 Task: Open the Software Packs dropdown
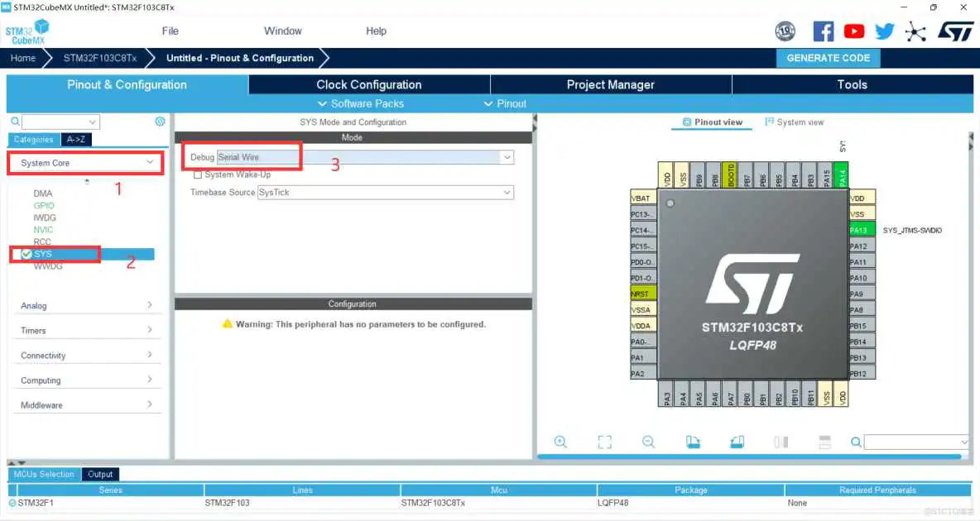coord(361,103)
